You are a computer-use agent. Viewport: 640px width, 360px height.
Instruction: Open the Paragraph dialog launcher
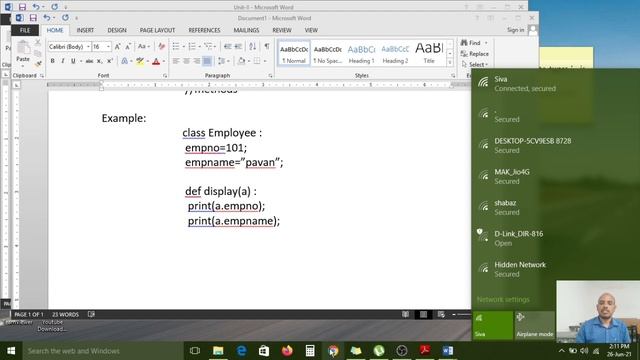(x=270, y=76)
